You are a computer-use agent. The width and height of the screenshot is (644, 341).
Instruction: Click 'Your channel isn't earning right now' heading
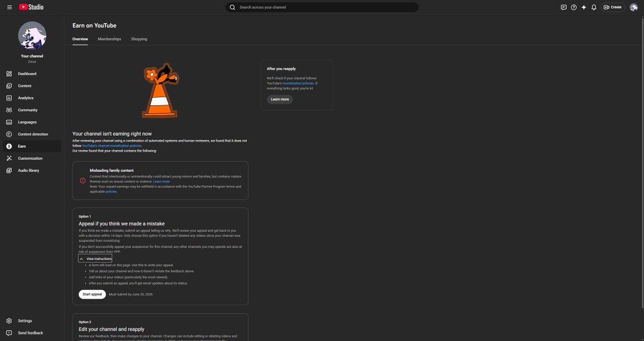112,134
